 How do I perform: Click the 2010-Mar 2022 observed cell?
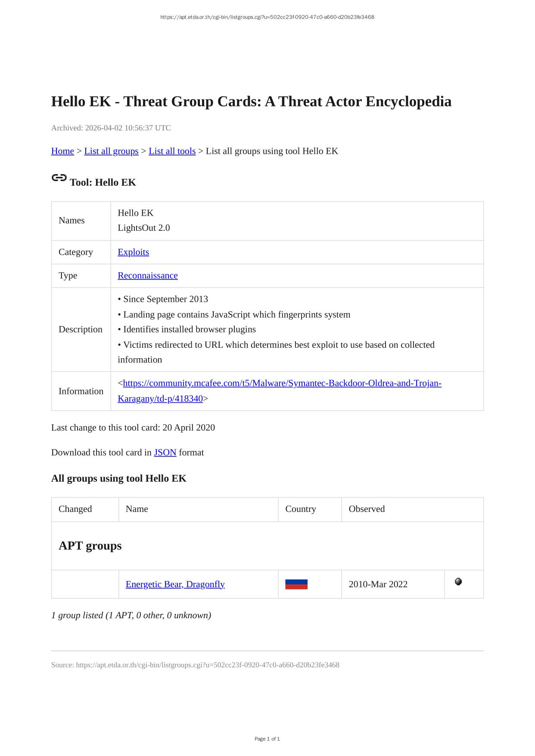click(378, 584)
